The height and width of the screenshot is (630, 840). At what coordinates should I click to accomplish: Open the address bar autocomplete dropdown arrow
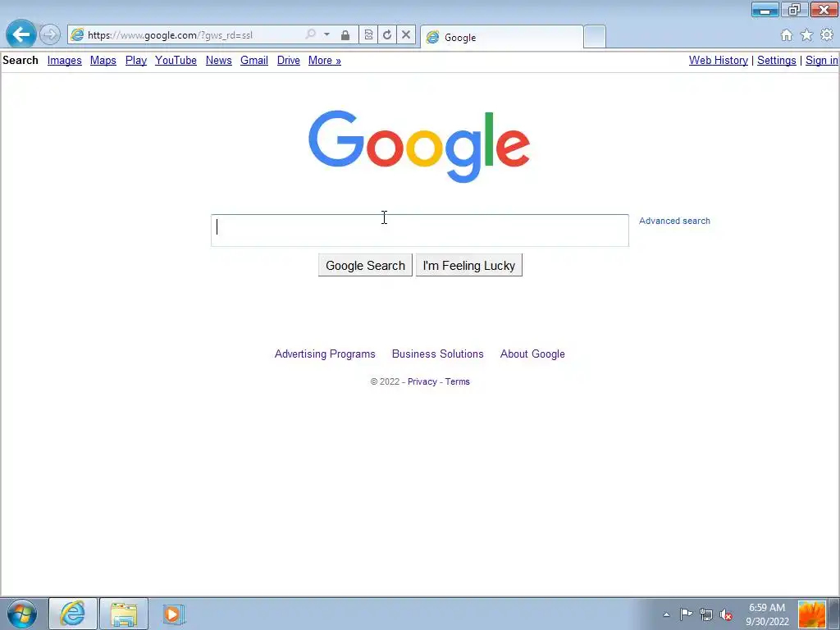pyautogui.click(x=326, y=34)
